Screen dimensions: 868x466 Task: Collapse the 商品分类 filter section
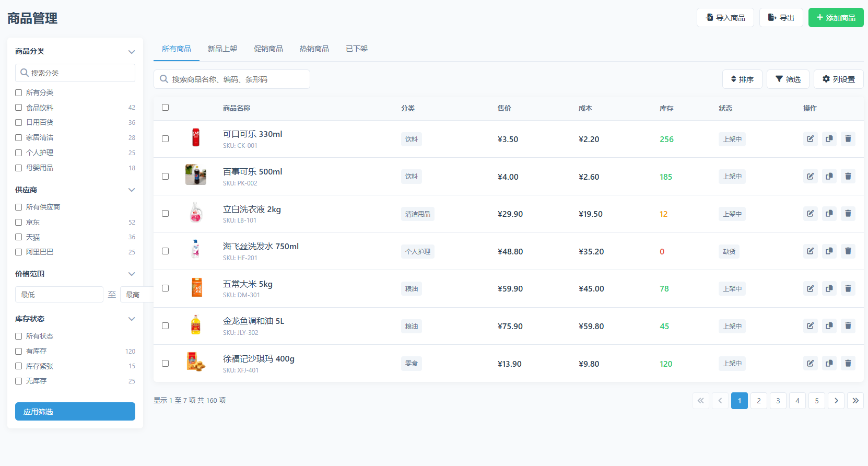click(x=132, y=52)
